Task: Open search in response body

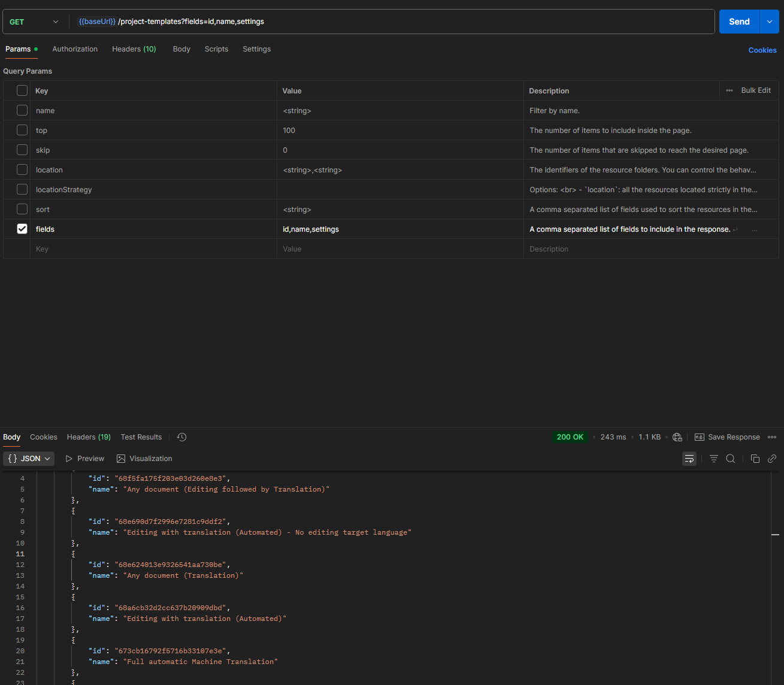Action: [x=731, y=459]
